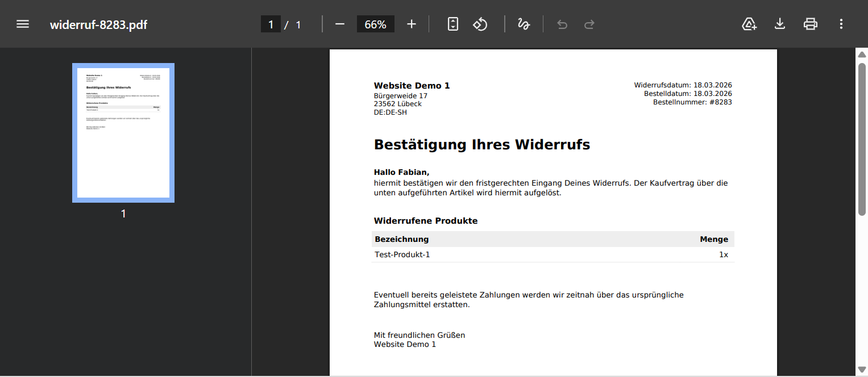Select the draw annotation tool
This screenshot has width=868, height=377.
tap(524, 24)
